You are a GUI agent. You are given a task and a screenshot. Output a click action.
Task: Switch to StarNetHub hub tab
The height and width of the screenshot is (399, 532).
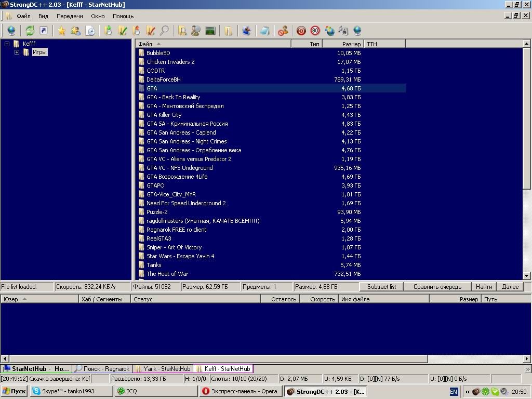pos(36,369)
